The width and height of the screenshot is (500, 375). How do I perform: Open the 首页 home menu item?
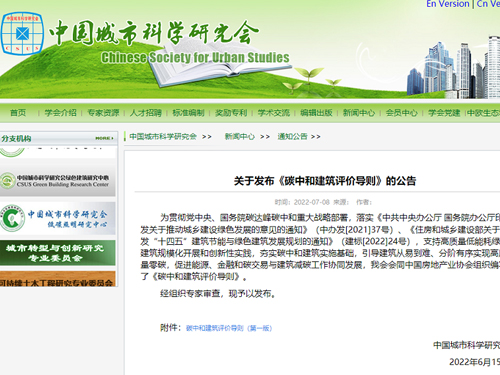coord(18,113)
